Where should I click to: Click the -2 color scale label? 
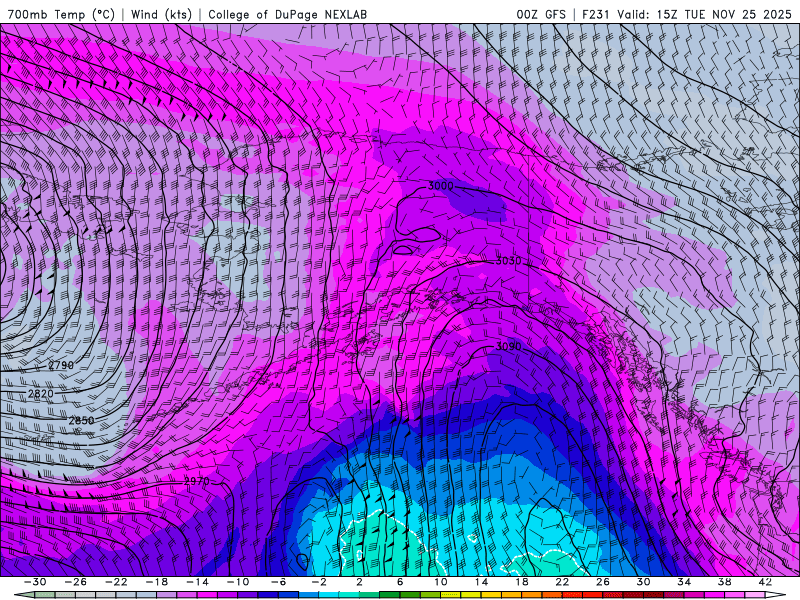point(318,582)
